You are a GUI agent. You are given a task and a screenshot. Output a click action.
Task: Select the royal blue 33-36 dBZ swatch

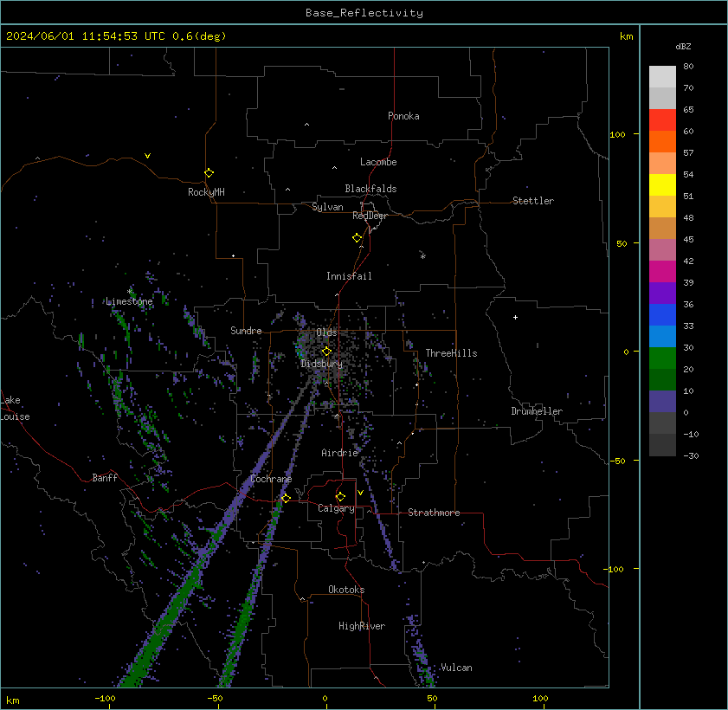click(662, 315)
